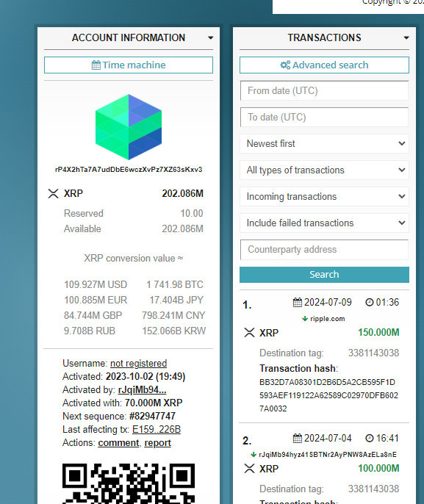
Task: Focus the To date (UTC) field
Action: tap(324, 117)
